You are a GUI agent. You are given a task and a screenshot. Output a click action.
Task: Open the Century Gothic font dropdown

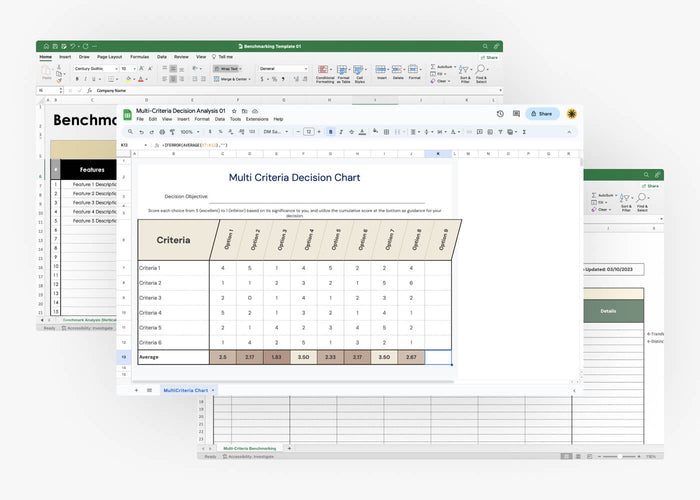pos(95,69)
